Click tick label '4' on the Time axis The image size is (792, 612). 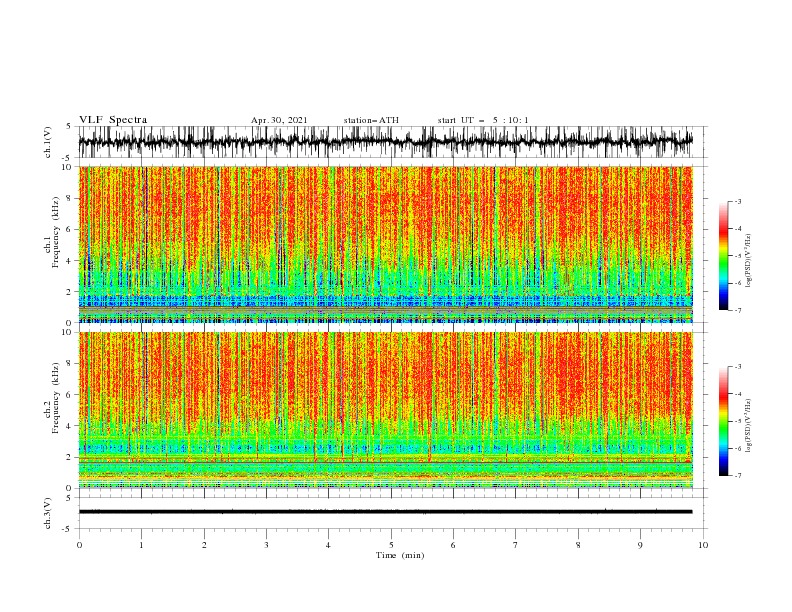[328, 545]
